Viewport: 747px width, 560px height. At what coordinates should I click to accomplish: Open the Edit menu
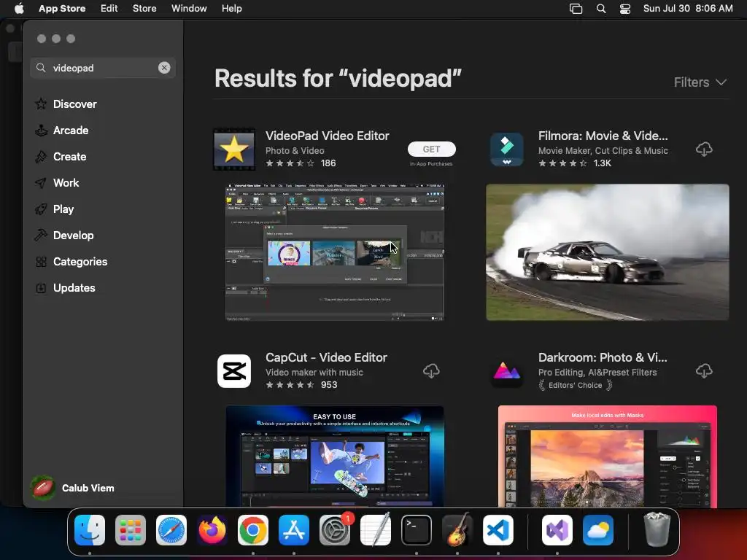coord(109,8)
